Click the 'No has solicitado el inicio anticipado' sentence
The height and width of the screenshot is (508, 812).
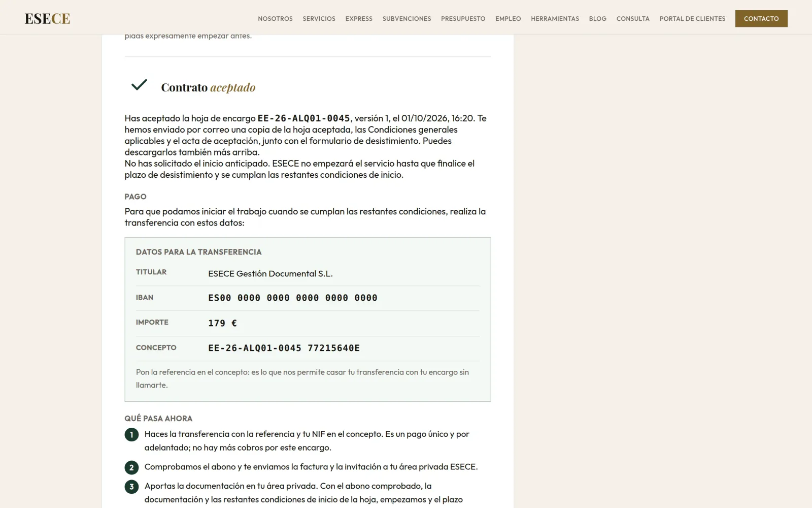[x=299, y=169]
